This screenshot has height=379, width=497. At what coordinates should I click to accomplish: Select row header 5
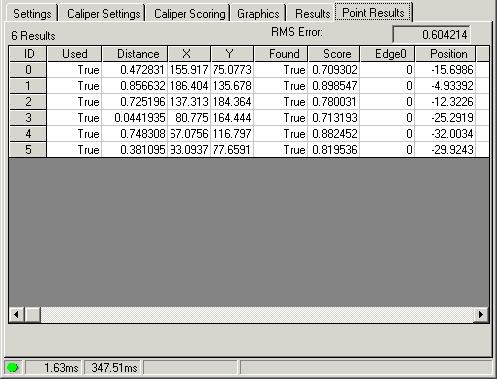click(x=28, y=150)
